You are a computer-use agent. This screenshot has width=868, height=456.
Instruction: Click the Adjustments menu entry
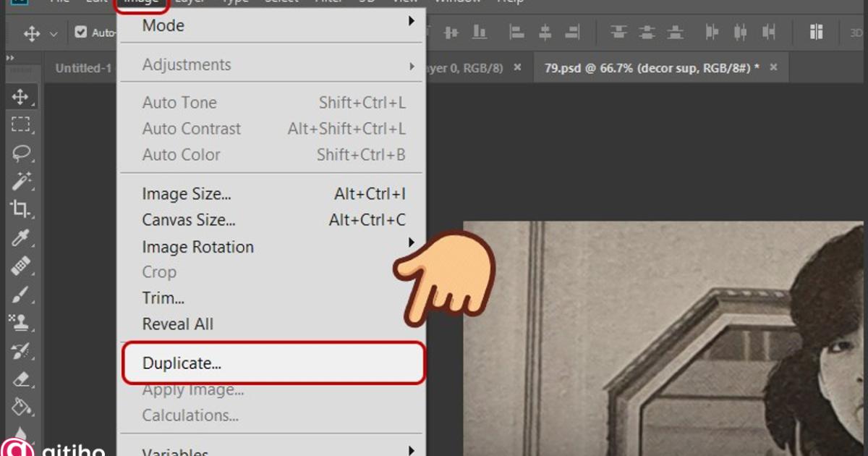[271, 64]
